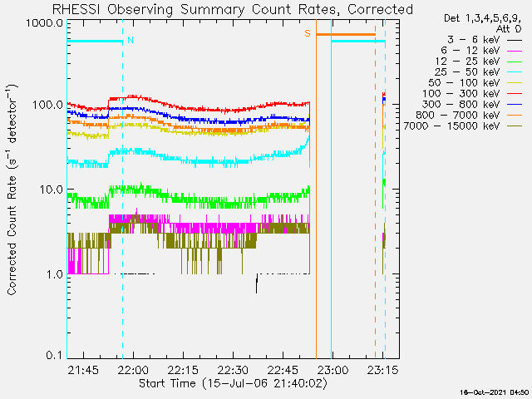The height and width of the screenshot is (399, 532).
Task: Click the x-axis time label '23:15'
Action: coord(382,370)
